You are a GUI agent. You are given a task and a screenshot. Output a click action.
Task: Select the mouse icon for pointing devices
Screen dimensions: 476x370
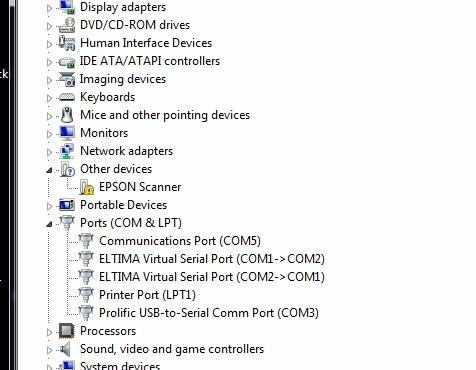click(67, 115)
